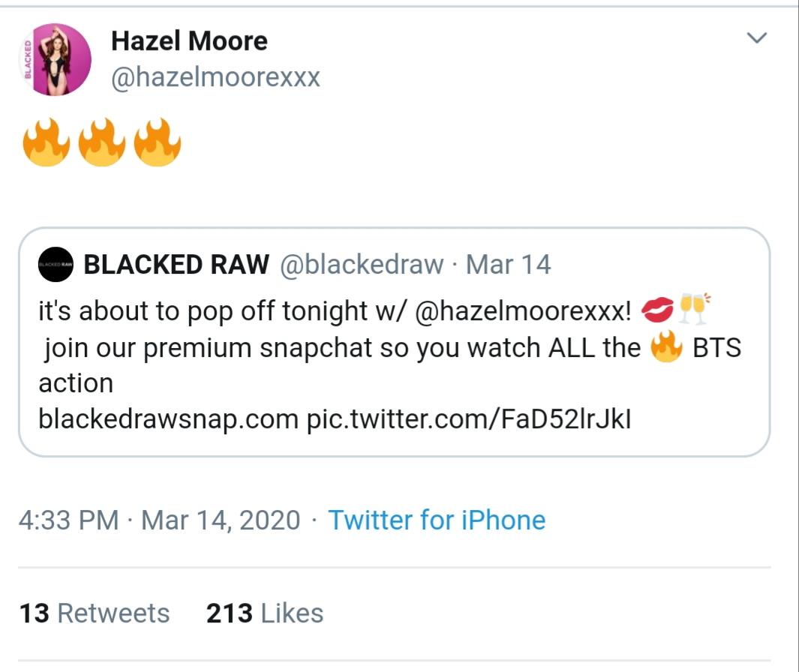View the 213 Likes list

265,613
